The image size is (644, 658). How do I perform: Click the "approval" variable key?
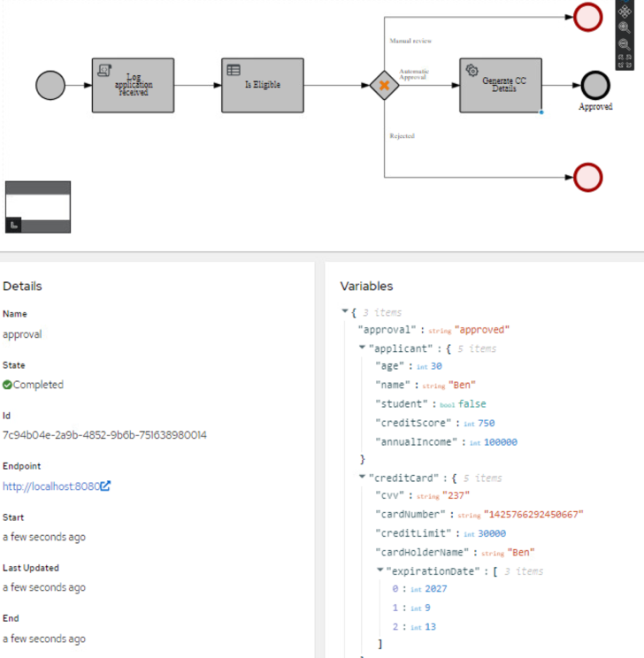(x=387, y=330)
